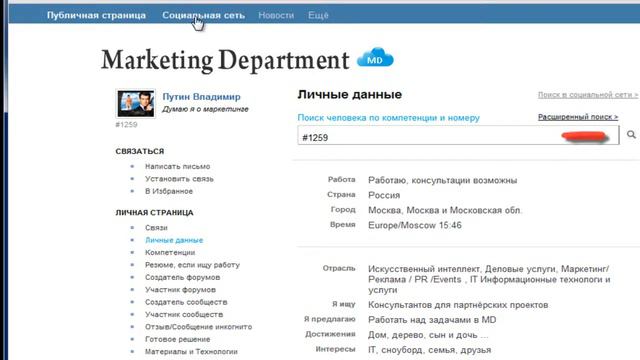640x360 pixels.
Task: Follow Поиск в социальной сети link
Action: click(588, 95)
